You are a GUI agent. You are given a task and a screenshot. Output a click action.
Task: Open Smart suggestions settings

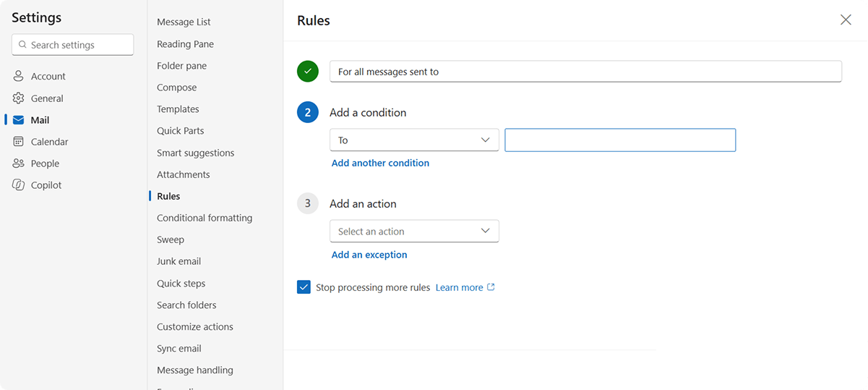tap(195, 153)
